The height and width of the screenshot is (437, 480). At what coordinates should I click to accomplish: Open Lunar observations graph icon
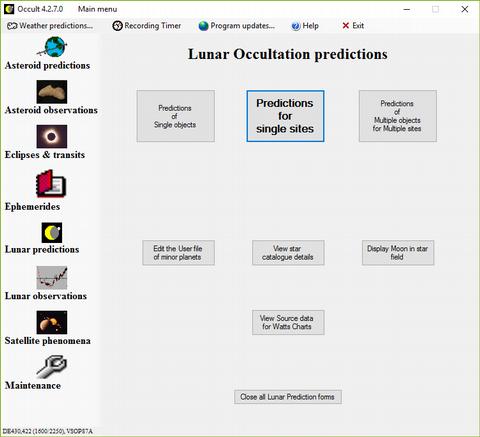coord(52,278)
